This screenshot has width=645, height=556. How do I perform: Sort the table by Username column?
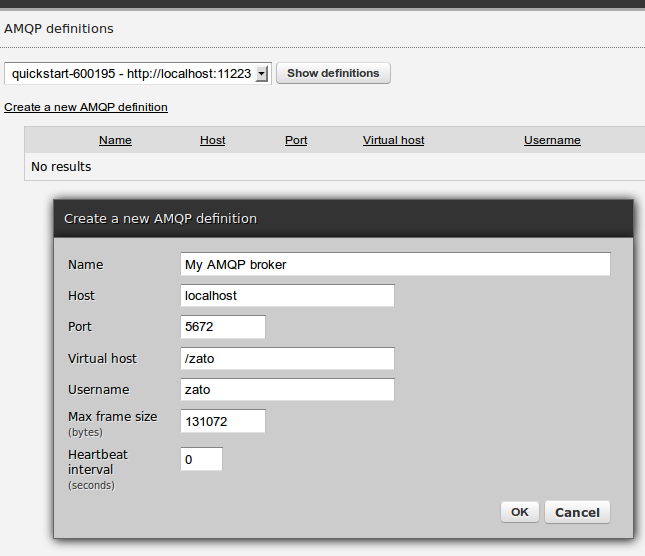[552, 140]
